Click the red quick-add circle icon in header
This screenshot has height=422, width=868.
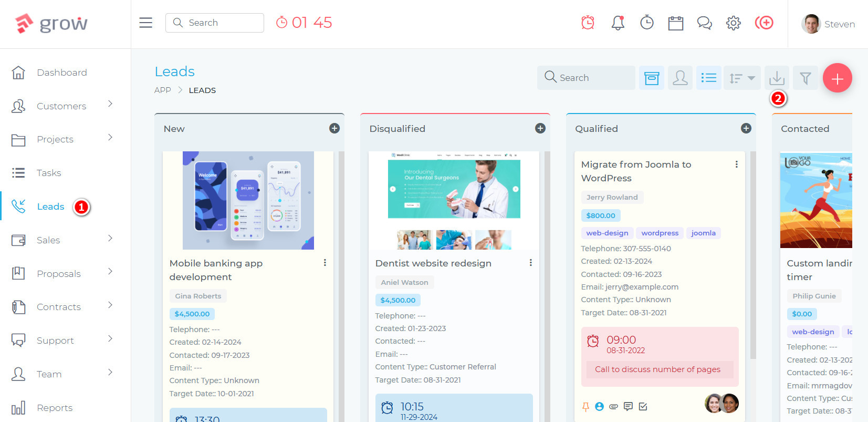pyautogui.click(x=764, y=23)
